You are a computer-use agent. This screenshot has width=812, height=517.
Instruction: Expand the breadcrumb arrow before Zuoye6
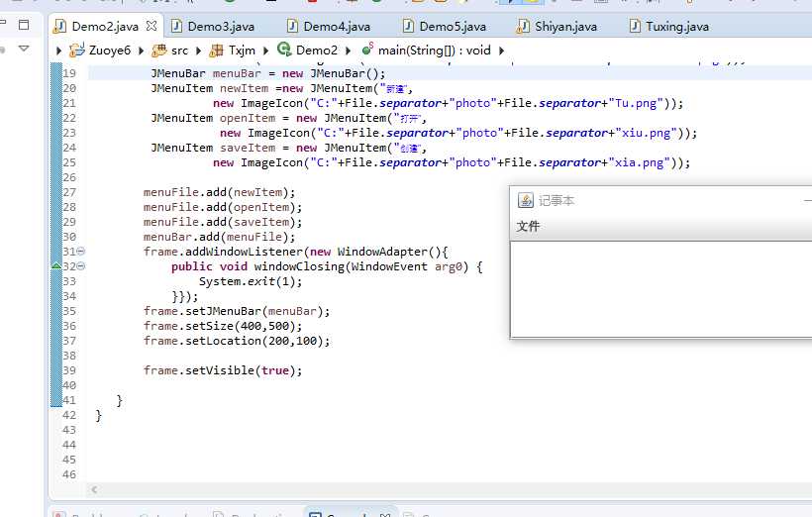click(58, 51)
